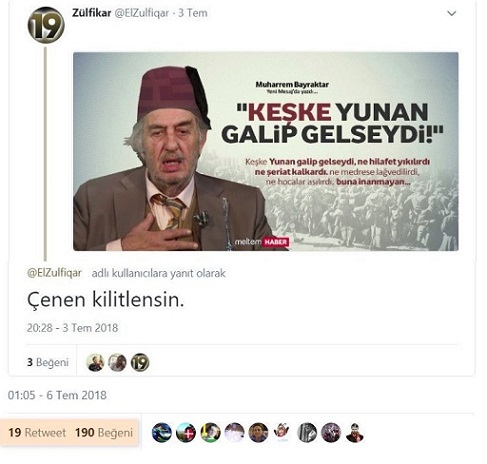Open Zülfikar's round '19' profile avatar
The width and height of the screenshot is (487, 464).
[46, 25]
